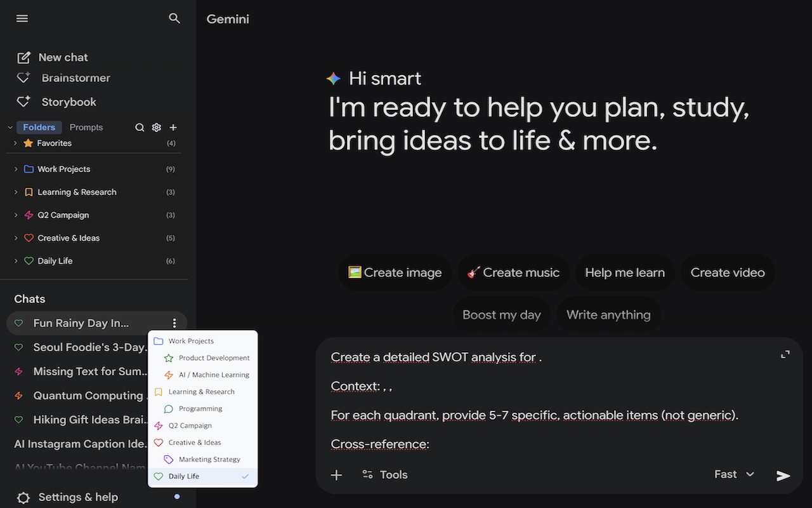Send the prompt with the arrow button
This screenshot has width=812, height=508.
pos(783,476)
